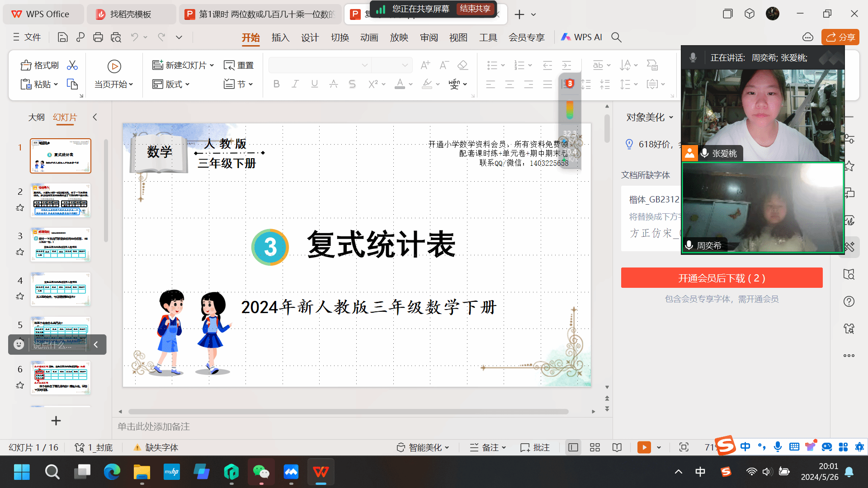868x488 pixels.
Task: Click the Cut scissors icon
Action: click(x=72, y=66)
